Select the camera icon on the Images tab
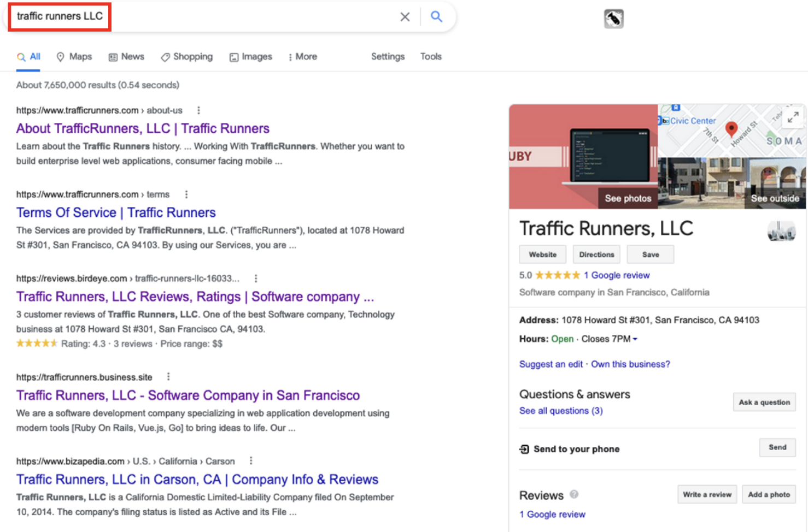This screenshot has height=532, width=808. coord(233,56)
